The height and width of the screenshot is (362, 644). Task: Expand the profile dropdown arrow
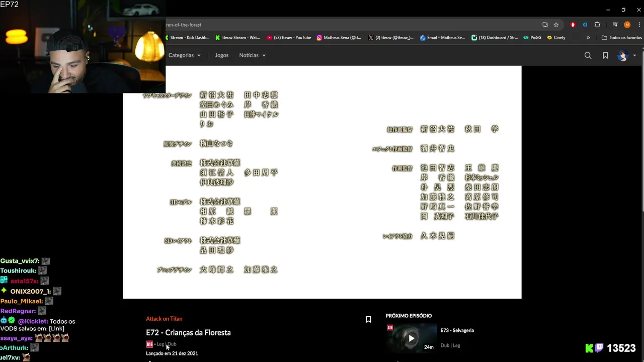click(634, 55)
